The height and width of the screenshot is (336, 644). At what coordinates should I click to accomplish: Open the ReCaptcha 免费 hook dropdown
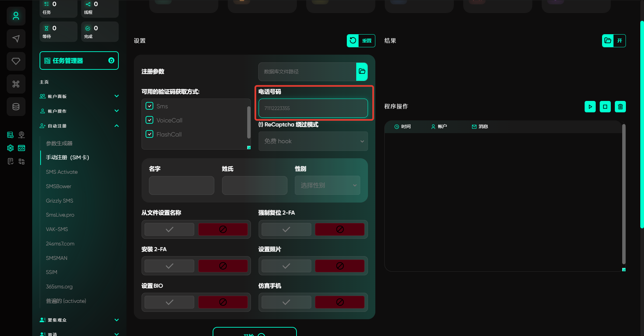click(x=313, y=141)
